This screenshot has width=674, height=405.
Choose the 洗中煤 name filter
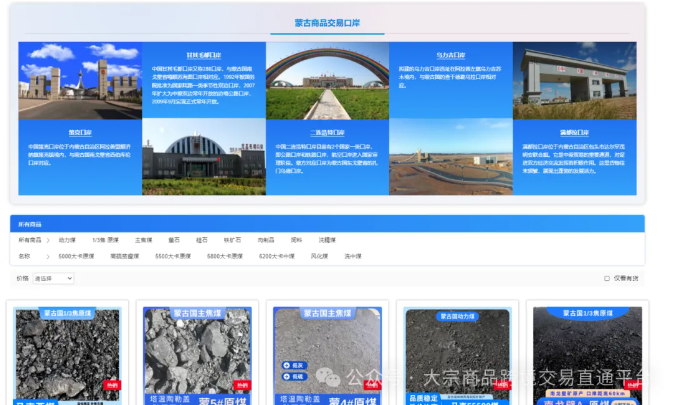click(352, 256)
